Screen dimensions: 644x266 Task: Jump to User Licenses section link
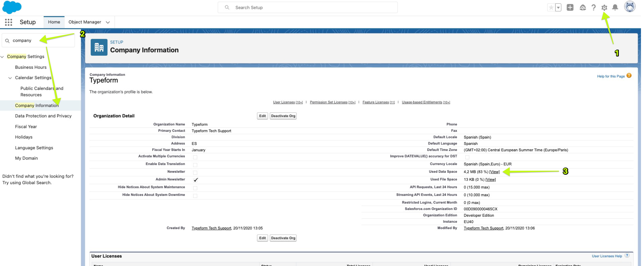(x=288, y=102)
